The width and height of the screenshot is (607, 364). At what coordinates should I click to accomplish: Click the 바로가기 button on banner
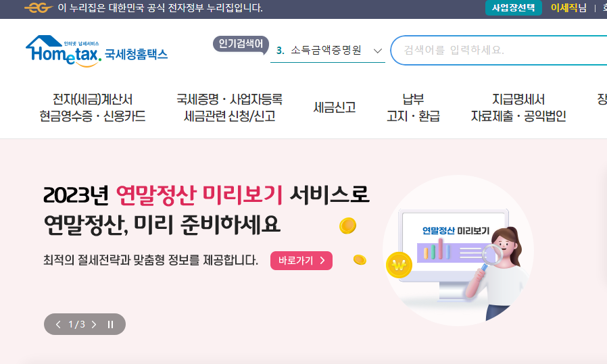[x=301, y=260]
